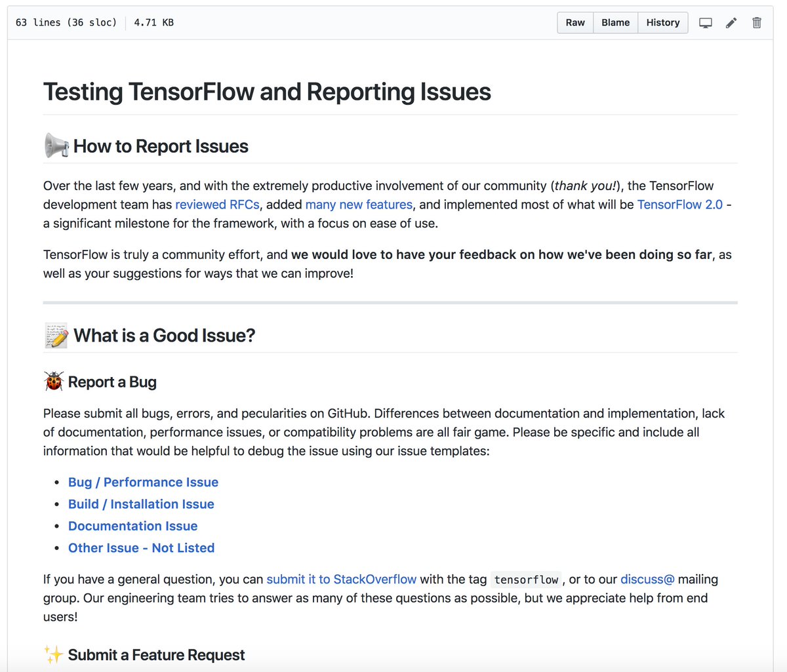
Task: Click the sparkles emoji beside Submit a Feature Request
Action: [54, 654]
